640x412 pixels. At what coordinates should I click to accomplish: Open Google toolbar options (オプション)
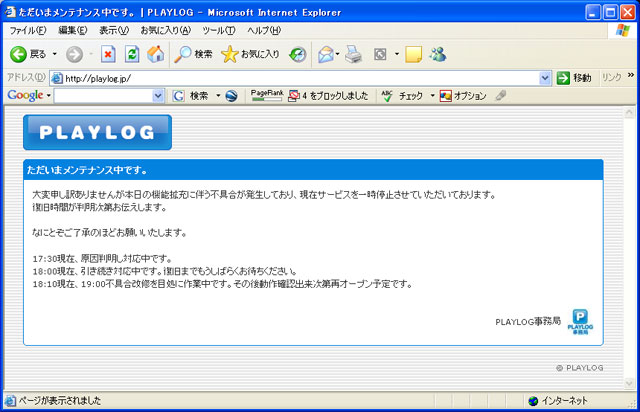(463, 96)
